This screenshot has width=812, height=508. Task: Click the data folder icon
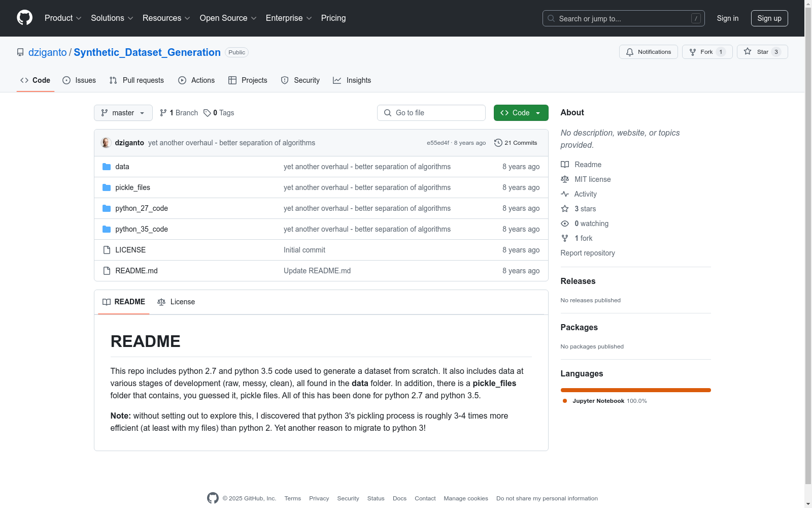(x=107, y=167)
